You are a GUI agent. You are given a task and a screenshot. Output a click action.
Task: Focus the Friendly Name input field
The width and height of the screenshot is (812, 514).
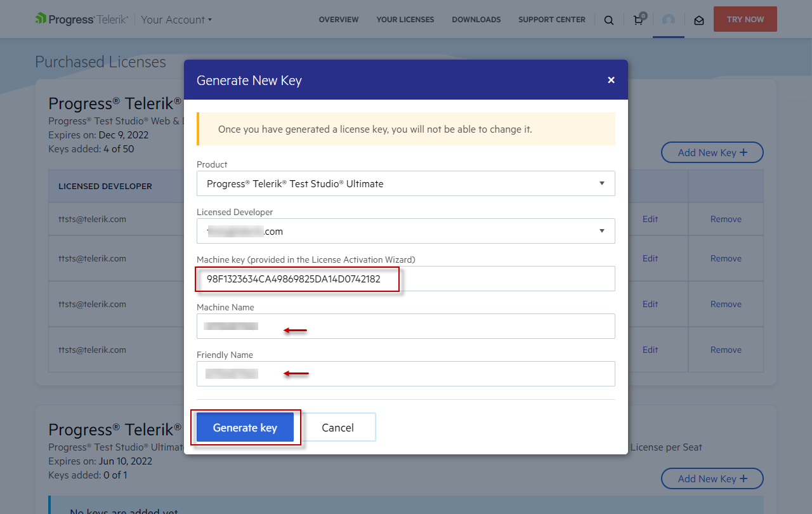click(x=406, y=374)
